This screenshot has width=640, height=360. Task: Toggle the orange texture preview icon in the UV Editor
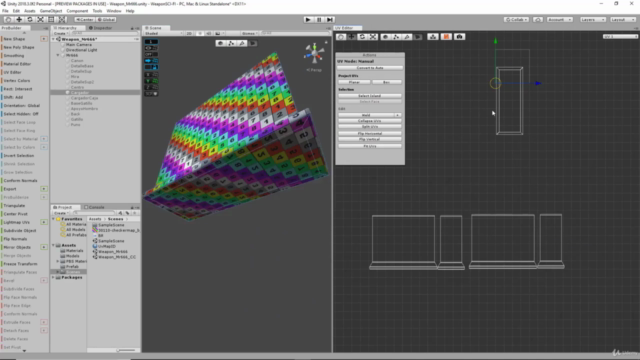(446, 37)
